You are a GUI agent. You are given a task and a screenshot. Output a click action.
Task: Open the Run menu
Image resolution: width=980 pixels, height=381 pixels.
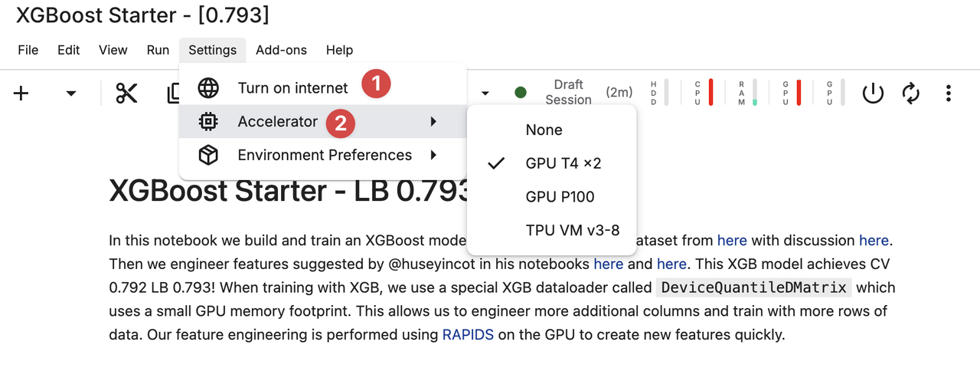[x=158, y=50]
